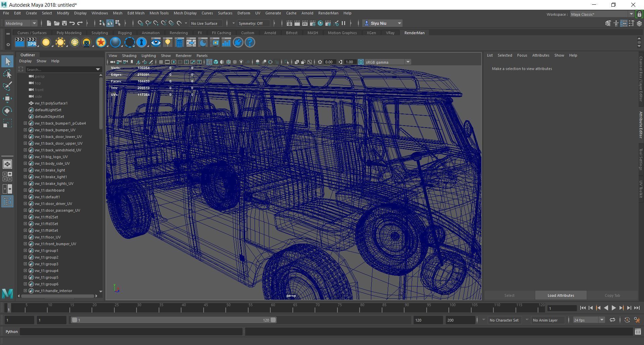Open the sRGB gamma view transform dropdown
The image size is (644, 345).
tap(388, 62)
